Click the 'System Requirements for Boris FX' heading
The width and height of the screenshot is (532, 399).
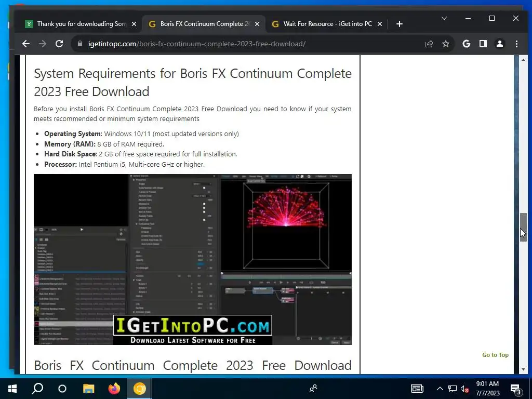click(193, 83)
